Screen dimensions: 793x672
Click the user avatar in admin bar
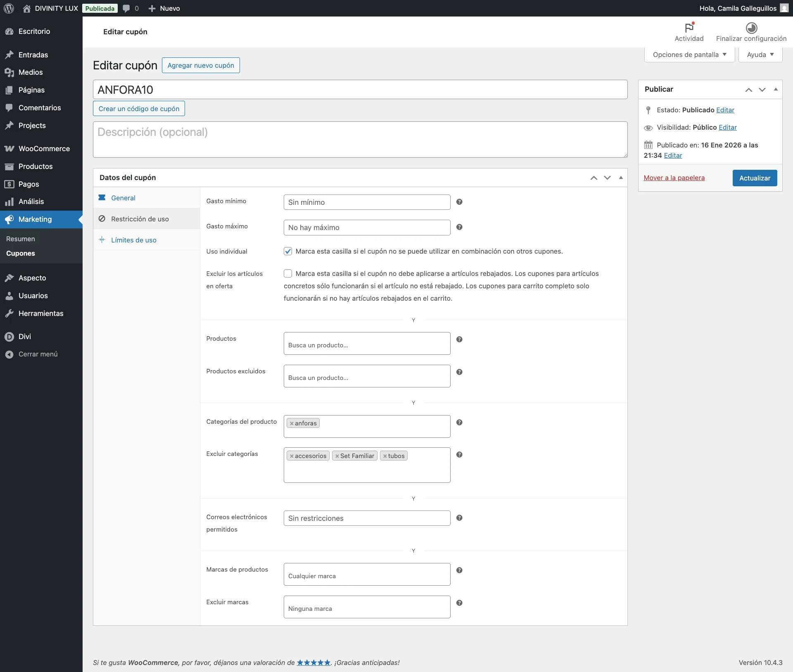[784, 8]
